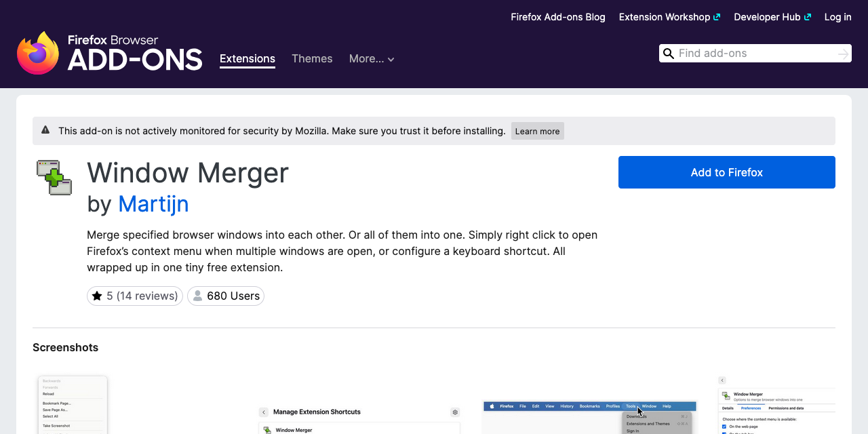Click the Apple menu icon in the macOS screenshot
The width and height of the screenshot is (868, 434).
pyautogui.click(x=491, y=406)
